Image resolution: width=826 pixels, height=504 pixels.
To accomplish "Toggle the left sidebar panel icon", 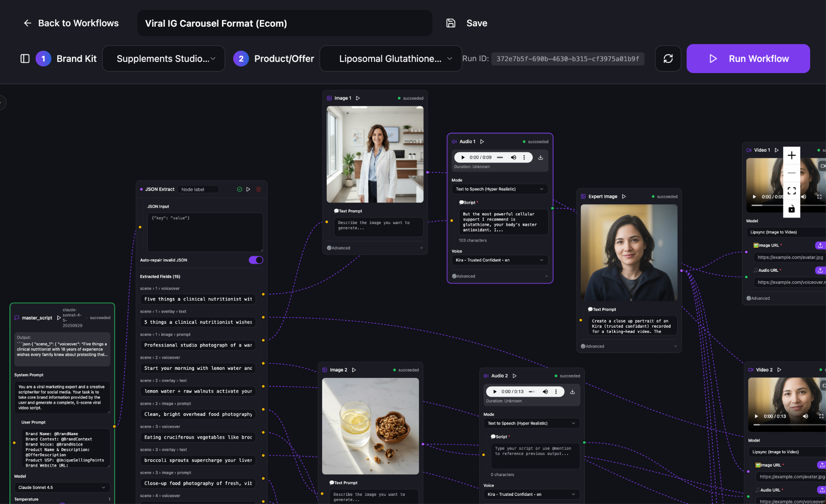I will click(25, 58).
